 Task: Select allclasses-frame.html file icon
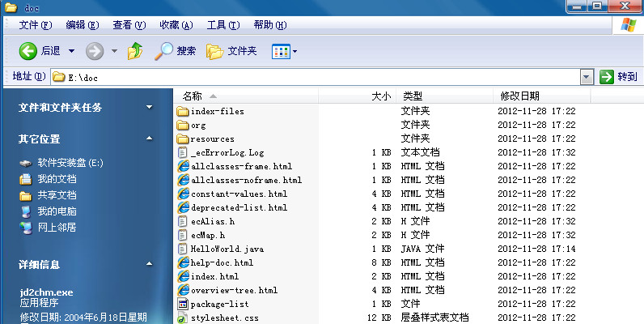tap(183, 167)
